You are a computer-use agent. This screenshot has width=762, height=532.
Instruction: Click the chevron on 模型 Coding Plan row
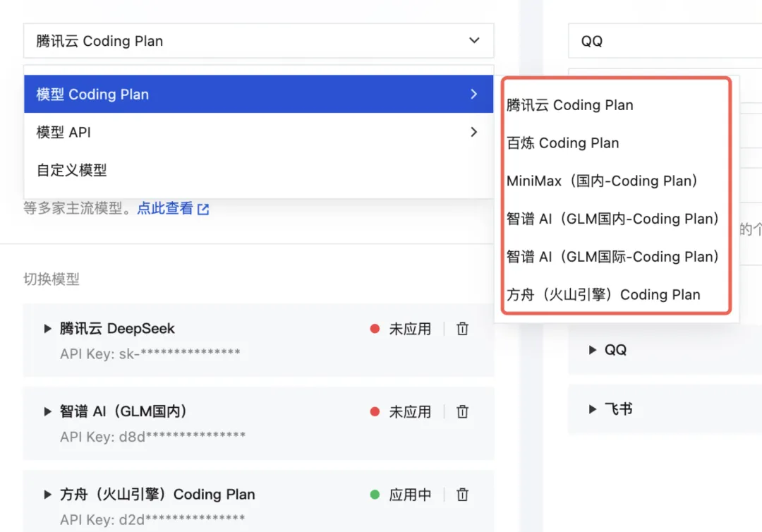[x=474, y=95]
